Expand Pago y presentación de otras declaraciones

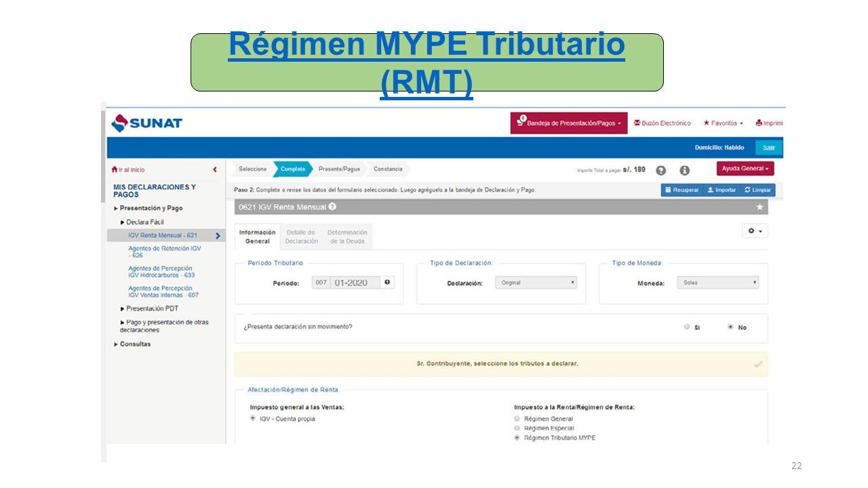165,326
